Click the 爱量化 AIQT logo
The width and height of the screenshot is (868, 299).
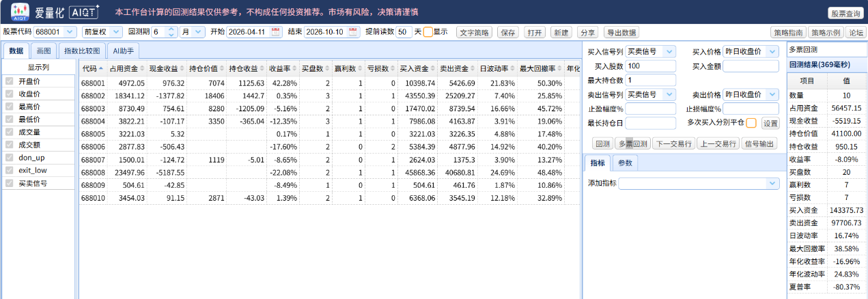click(x=56, y=11)
